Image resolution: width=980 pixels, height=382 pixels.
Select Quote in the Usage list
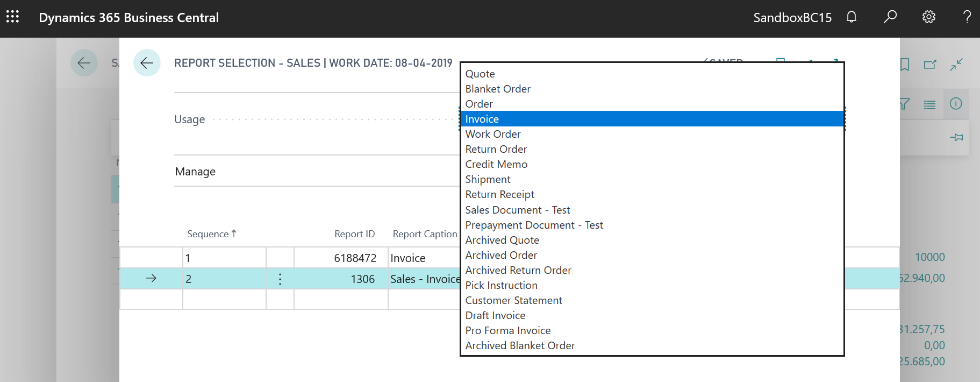coord(652,74)
